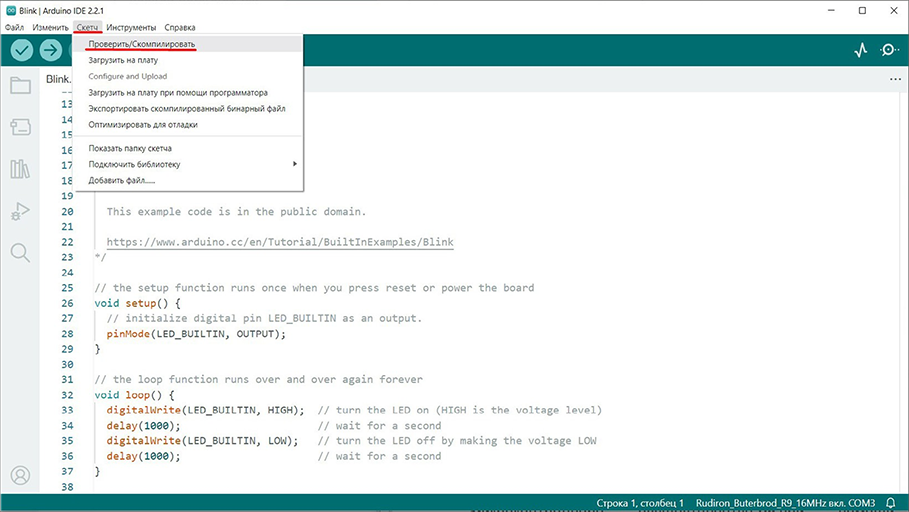The width and height of the screenshot is (909, 512).
Task: Open the Debug sidebar icon
Action: click(x=20, y=211)
